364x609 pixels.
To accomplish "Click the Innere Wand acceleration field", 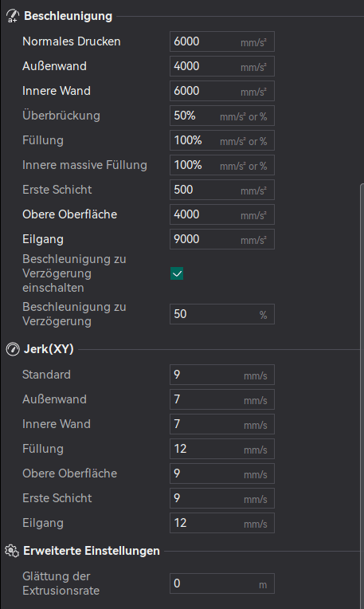I will click(222, 91).
